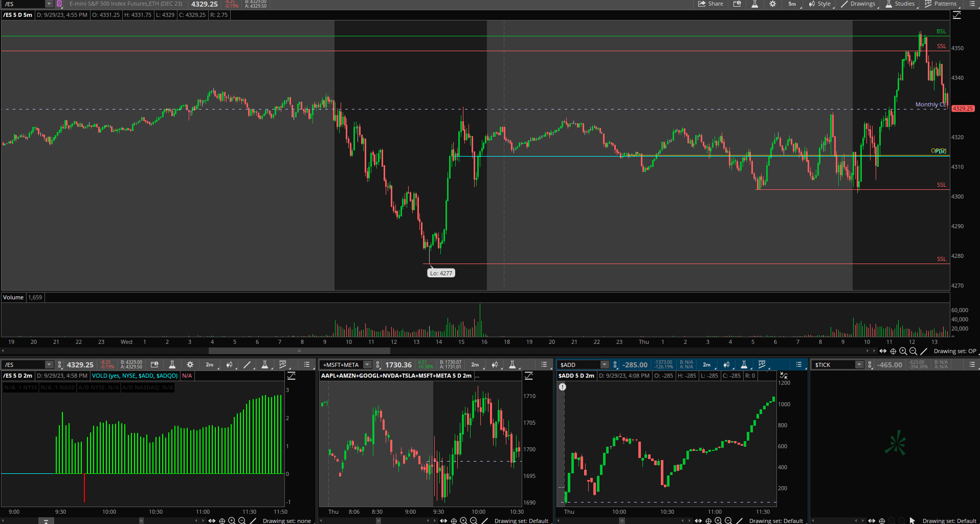Open the $ADD chart list menu icon
980x524 pixels.
point(798,365)
